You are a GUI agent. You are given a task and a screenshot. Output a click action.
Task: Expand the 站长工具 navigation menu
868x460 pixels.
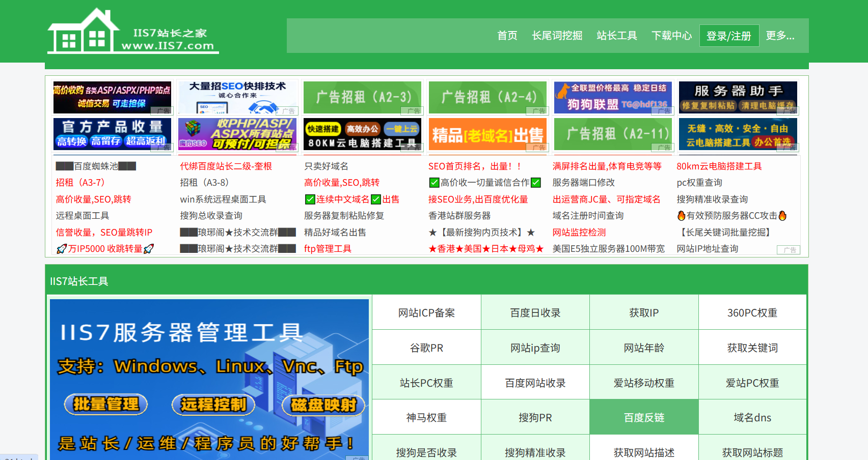pos(616,36)
